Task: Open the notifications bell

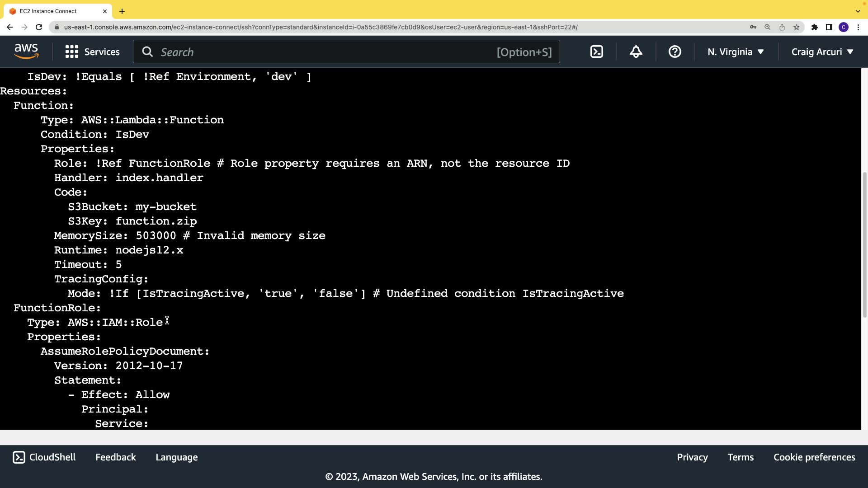Action: point(636,52)
